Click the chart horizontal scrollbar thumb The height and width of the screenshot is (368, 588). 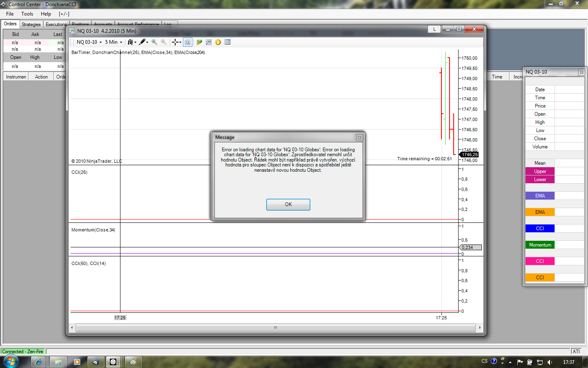(x=276, y=328)
